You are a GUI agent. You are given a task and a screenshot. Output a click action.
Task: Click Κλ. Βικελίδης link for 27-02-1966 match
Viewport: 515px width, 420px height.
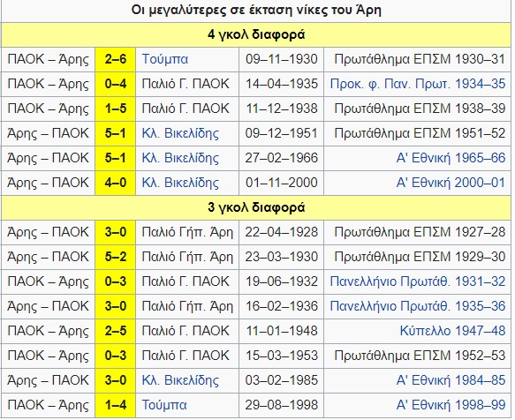pos(180,158)
